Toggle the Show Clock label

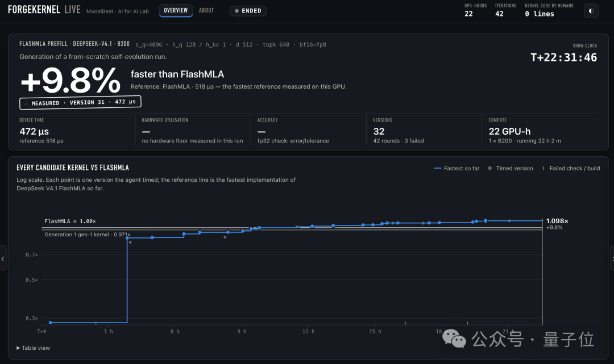584,46
